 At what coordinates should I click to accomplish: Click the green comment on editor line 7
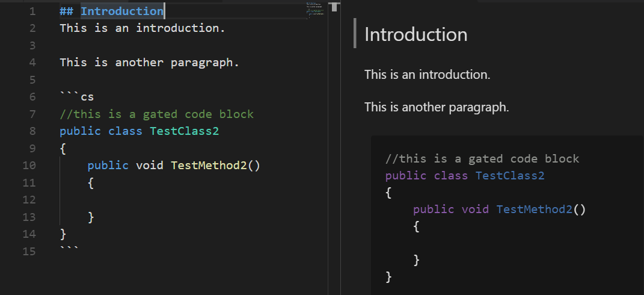156,114
